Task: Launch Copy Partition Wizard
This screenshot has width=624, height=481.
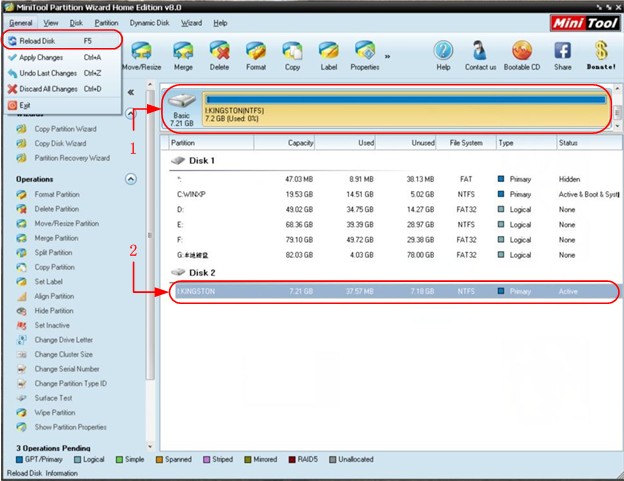Action: (65, 129)
